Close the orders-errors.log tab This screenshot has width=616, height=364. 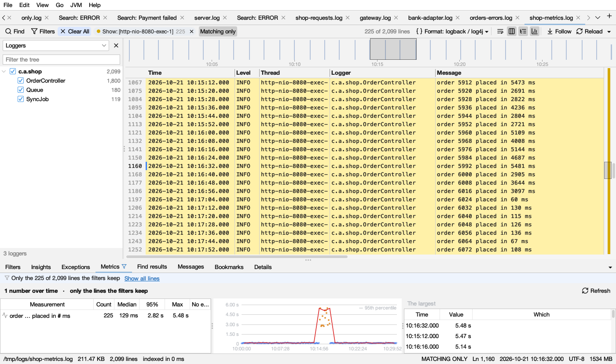point(517,18)
